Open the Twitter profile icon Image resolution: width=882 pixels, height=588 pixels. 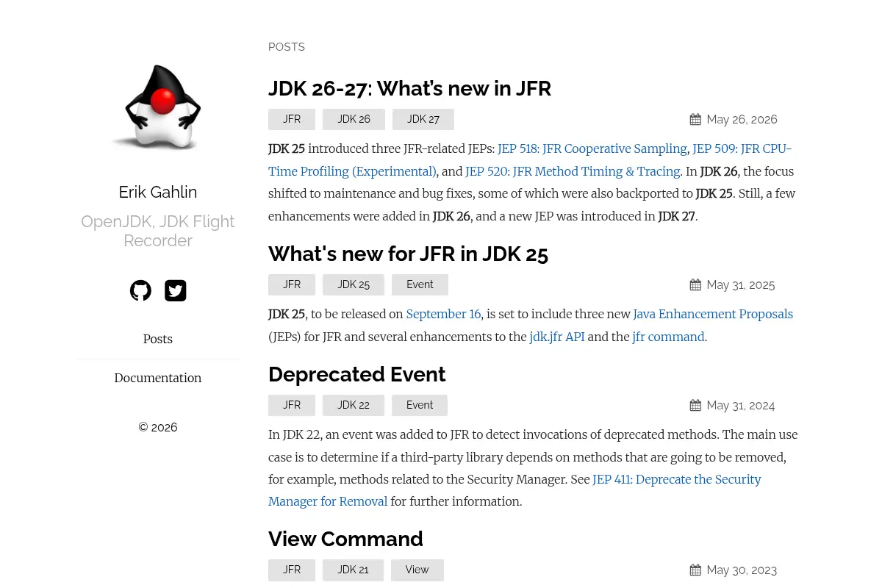(x=175, y=290)
